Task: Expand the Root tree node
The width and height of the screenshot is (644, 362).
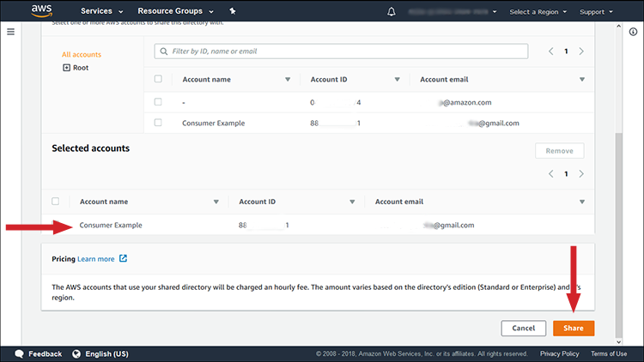Action: point(66,68)
